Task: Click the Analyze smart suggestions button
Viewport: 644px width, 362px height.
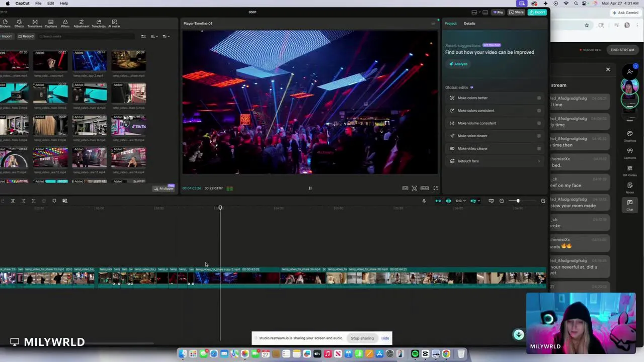Action: (458, 64)
